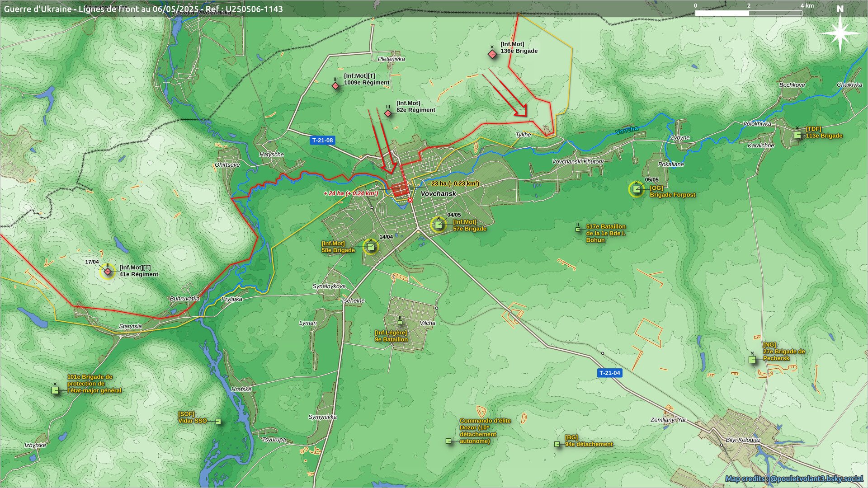
Task: Click the Synelnykove village label
Action: coord(329,286)
